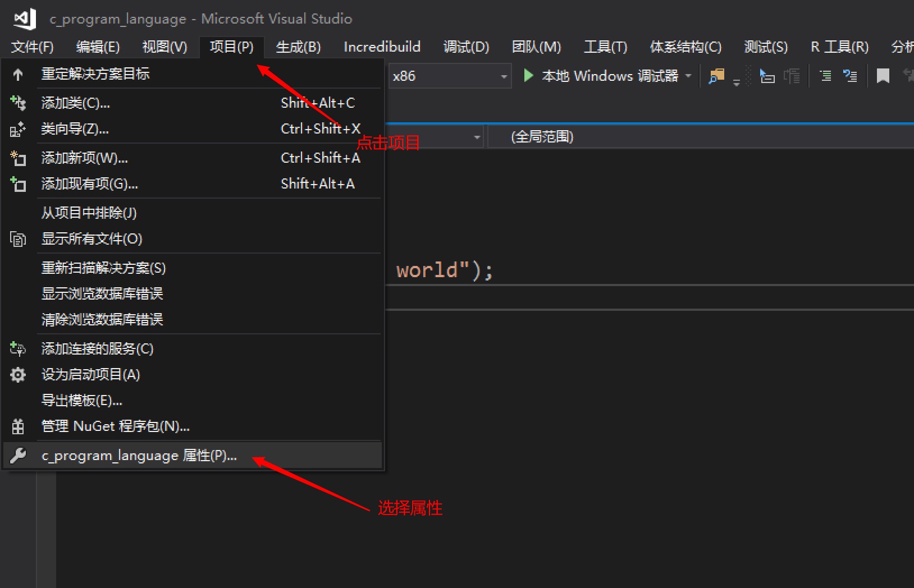The height and width of the screenshot is (588, 914).
Task: Click the 添加现有项 icon
Action: 18,184
